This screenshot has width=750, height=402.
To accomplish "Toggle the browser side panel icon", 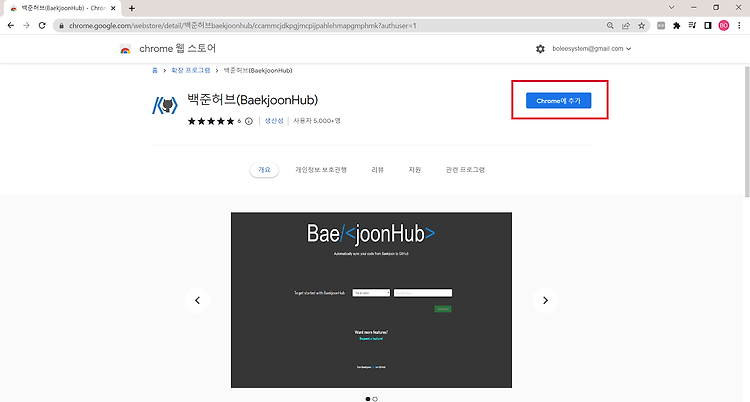I will click(708, 26).
